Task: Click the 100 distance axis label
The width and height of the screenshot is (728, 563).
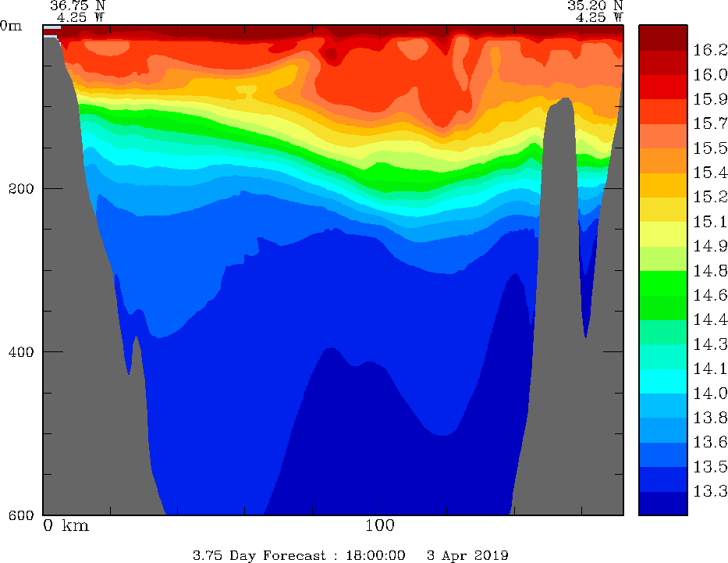Action: coord(380,526)
